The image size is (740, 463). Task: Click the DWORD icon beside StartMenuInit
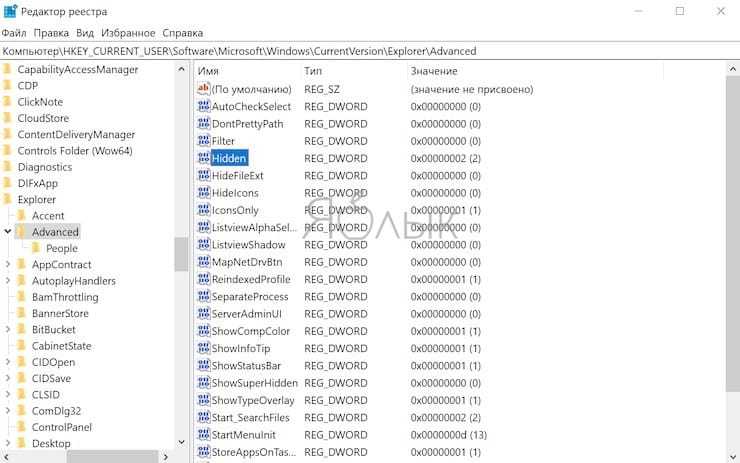pos(203,435)
